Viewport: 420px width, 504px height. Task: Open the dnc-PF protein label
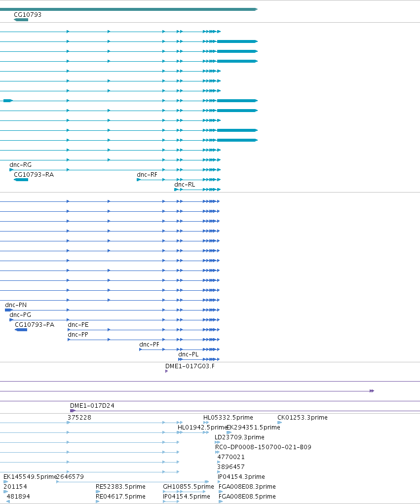pyautogui.click(x=150, y=345)
